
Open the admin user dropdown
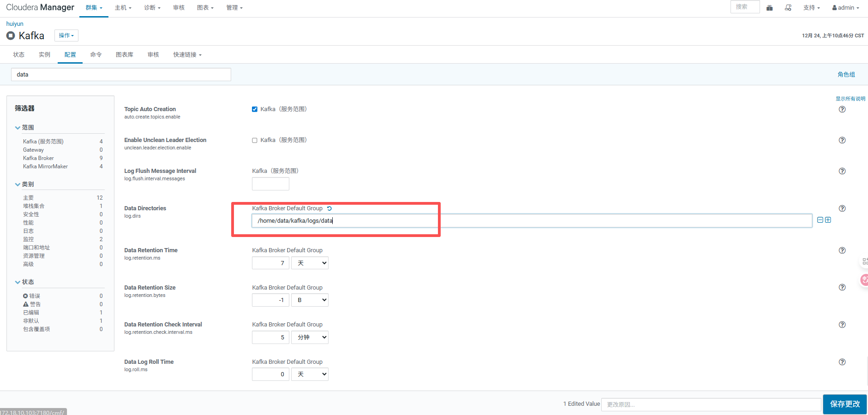coord(845,8)
